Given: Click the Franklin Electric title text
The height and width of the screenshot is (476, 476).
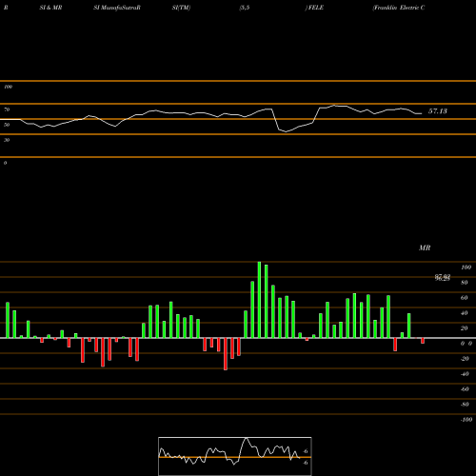Looking at the screenshot, I should click(x=399, y=8).
